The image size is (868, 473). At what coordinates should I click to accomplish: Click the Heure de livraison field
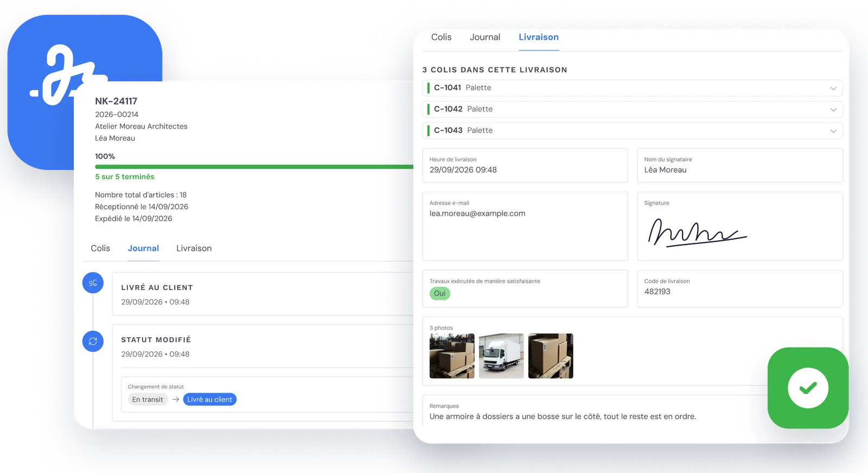click(525, 166)
